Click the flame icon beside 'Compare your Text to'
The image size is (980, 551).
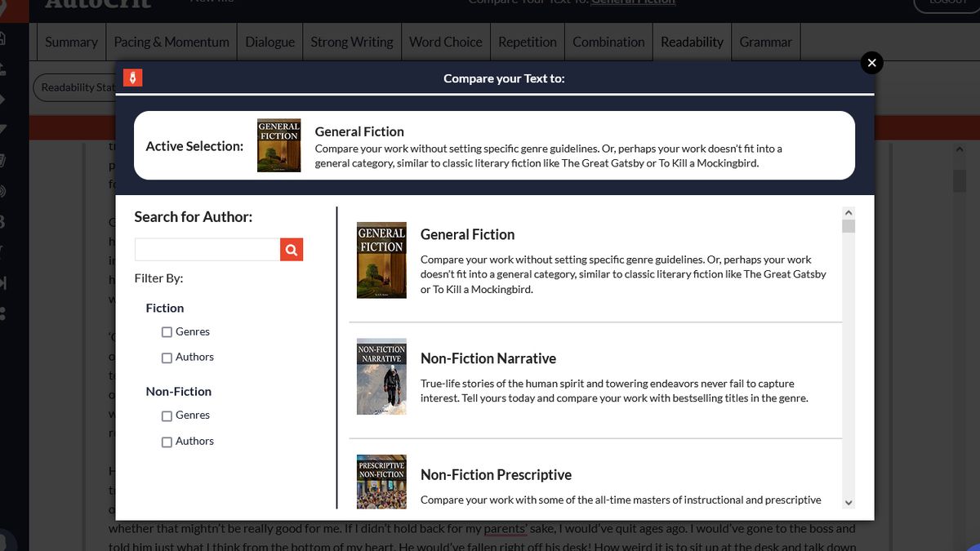click(x=133, y=78)
